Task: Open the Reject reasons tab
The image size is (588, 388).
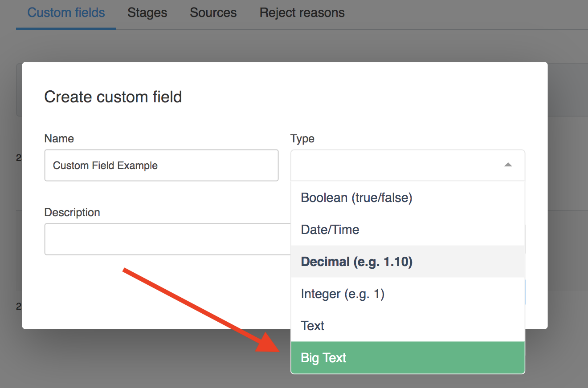Action: [302, 12]
